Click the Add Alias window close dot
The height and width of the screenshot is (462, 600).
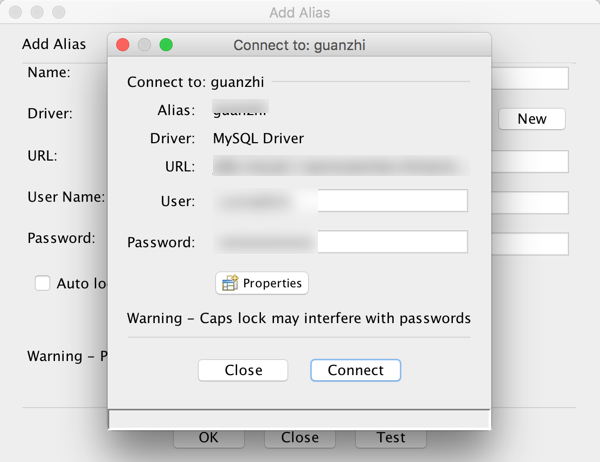pos(15,13)
